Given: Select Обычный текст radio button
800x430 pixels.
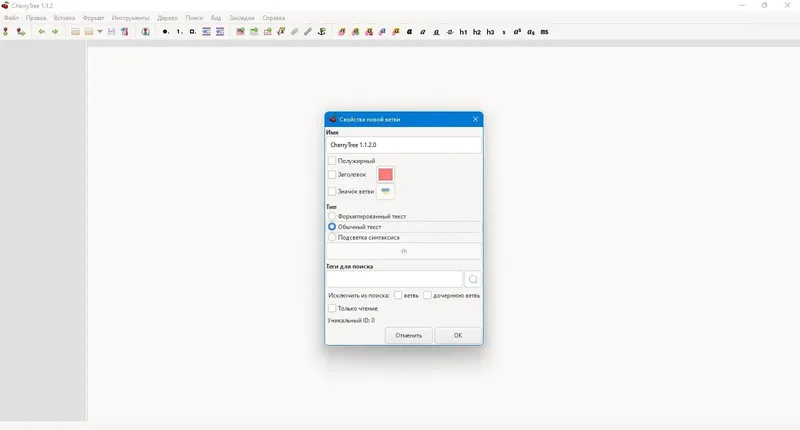Looking at the screenshot, I should [332, 226].
